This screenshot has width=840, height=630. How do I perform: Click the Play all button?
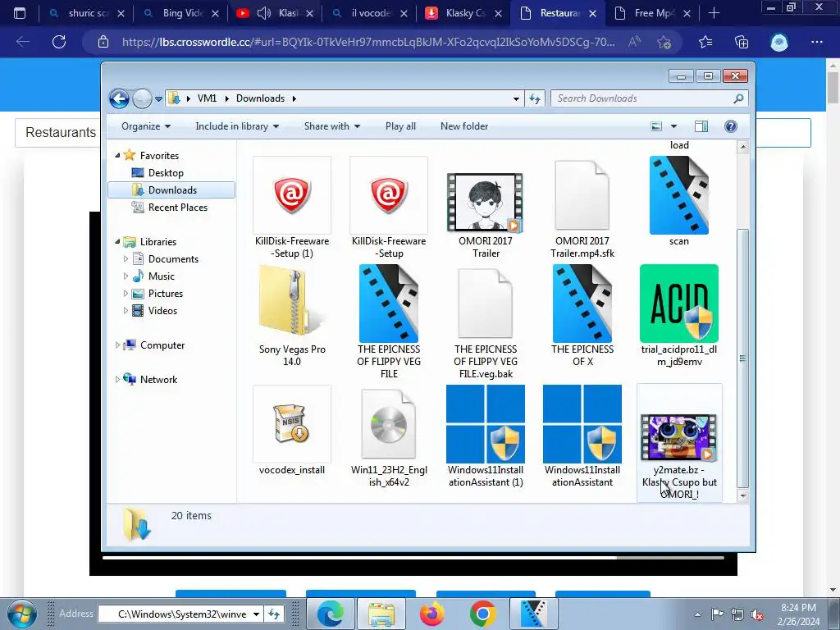400,126
